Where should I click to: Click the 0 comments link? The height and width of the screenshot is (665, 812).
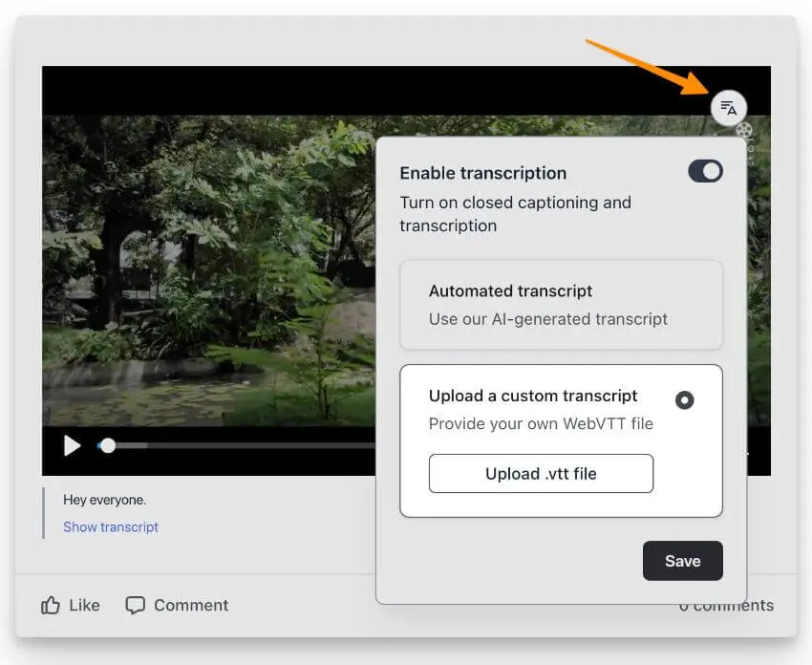click(x=727, y=604)
